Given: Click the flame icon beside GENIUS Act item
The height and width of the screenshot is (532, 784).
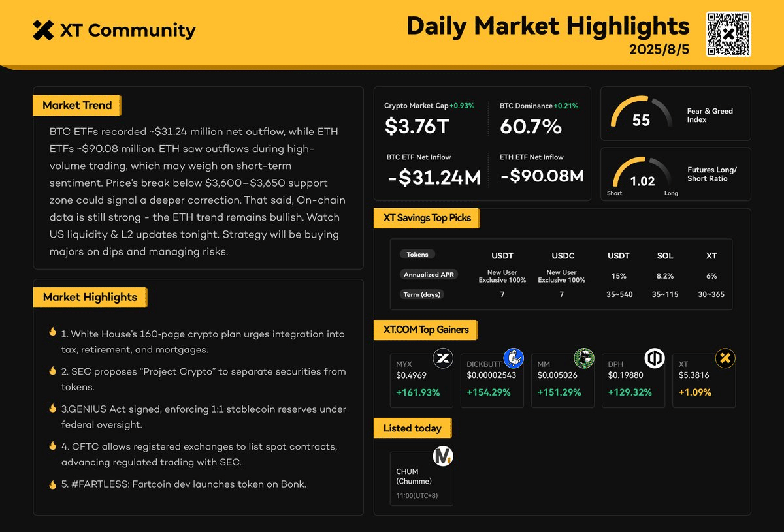Looking at the screenshot, I should [52, 408].
